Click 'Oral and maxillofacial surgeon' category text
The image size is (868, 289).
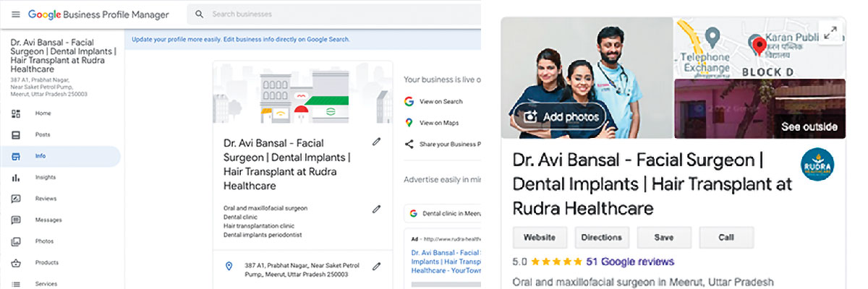pyautogui.click(x=265, y=208)
